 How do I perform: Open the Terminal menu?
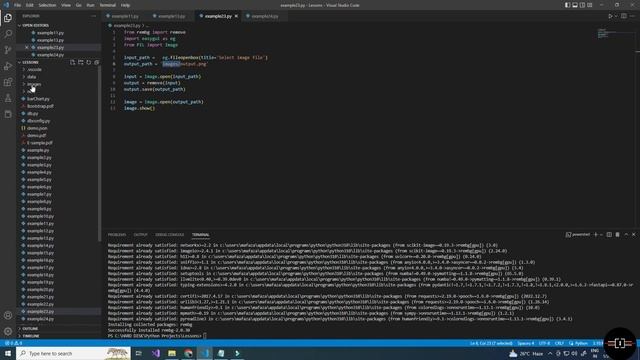[x=108, y=5]
